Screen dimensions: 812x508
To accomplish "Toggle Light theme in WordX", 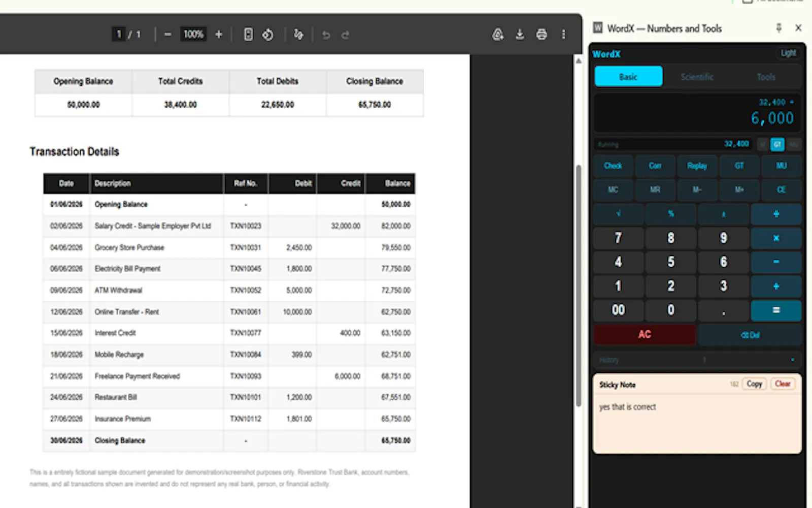I will pyautogui.click(x=788, y=53).
